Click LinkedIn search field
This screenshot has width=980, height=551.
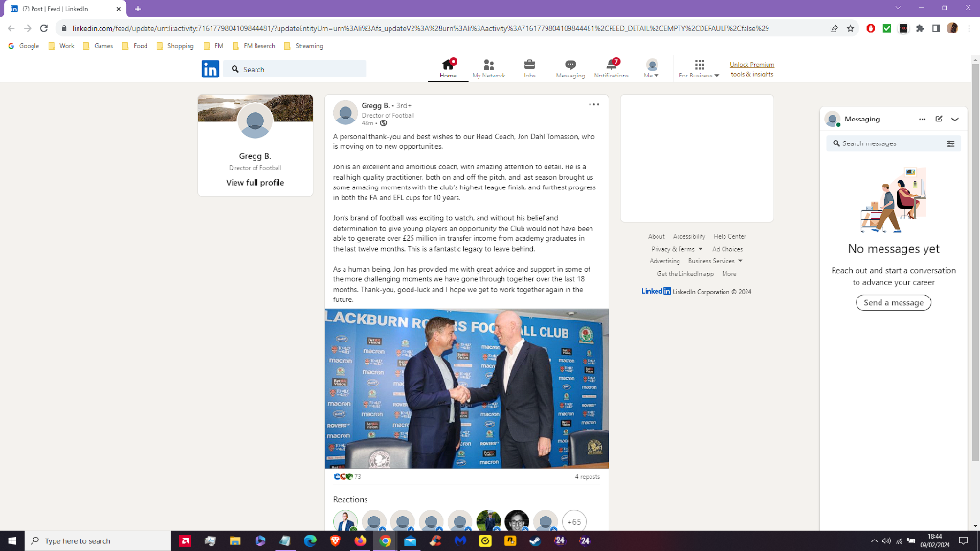click(297, 69)
